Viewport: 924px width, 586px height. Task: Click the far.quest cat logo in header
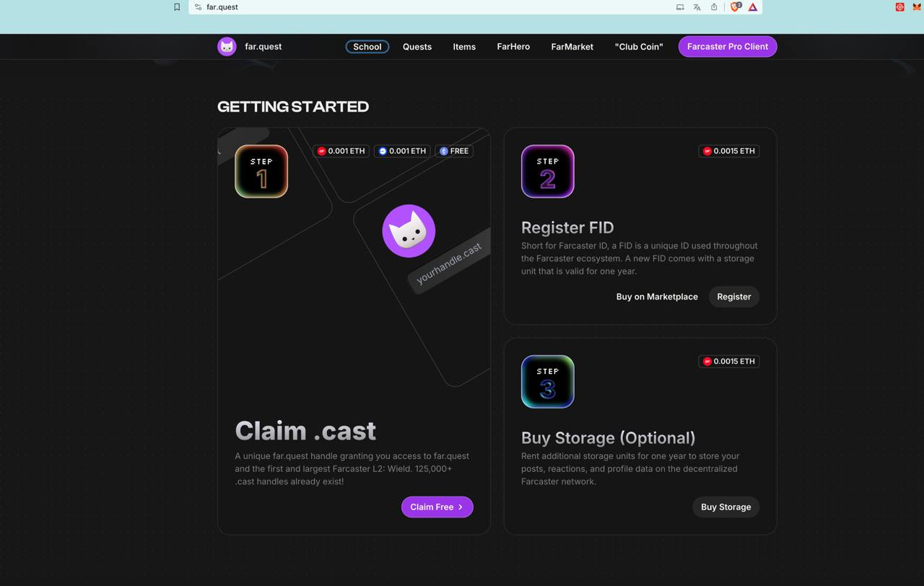pos(227,46)
